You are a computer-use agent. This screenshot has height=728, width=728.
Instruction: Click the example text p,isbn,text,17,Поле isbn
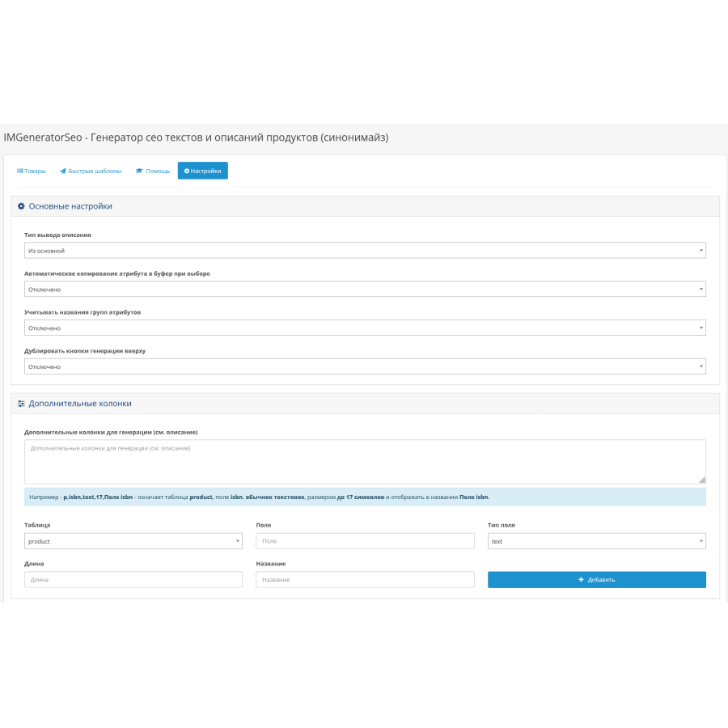pos(98,497)
